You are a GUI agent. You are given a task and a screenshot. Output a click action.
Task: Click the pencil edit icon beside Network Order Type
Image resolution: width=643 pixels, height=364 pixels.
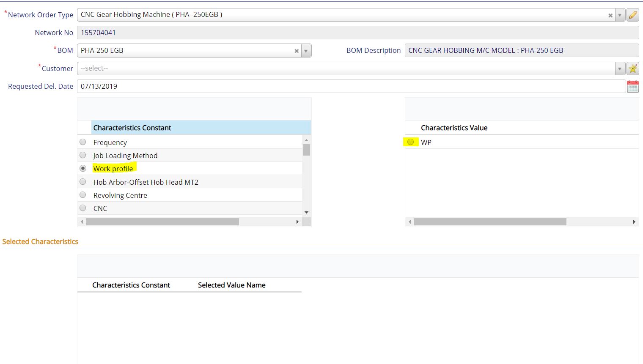(x=633, y=15)
